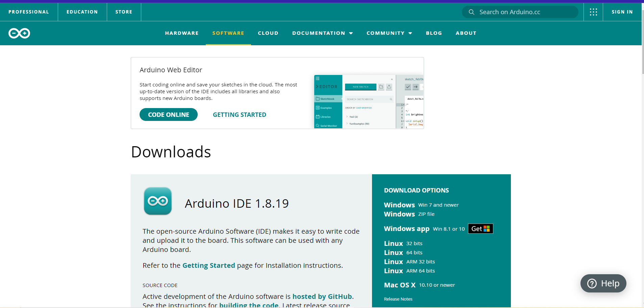Viewport: 644px width, 308px height.
Task: Download Linux ARM 64 bits
Action: point(410,271)
